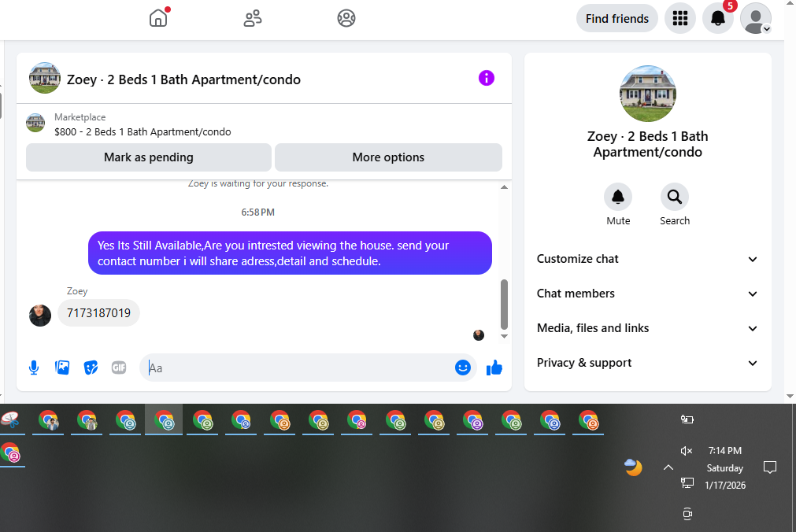
Task: Open the GIF picker
Action: click(119, 368)
